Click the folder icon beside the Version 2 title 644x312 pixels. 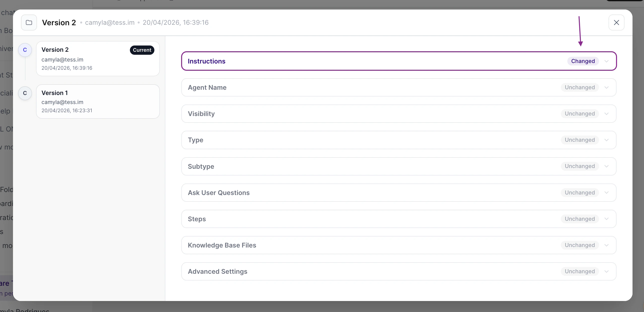tap(29, 22)
